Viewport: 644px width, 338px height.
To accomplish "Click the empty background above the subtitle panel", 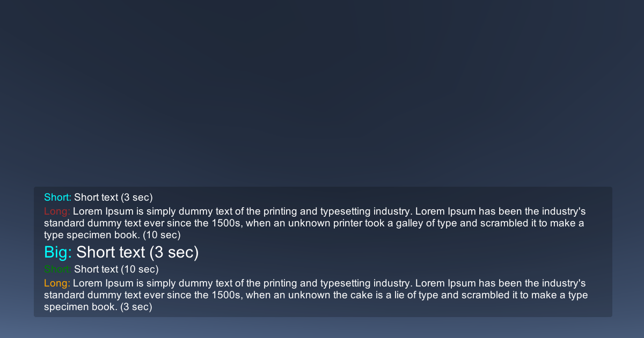I will pyautogui.click(x=322, y=97).
